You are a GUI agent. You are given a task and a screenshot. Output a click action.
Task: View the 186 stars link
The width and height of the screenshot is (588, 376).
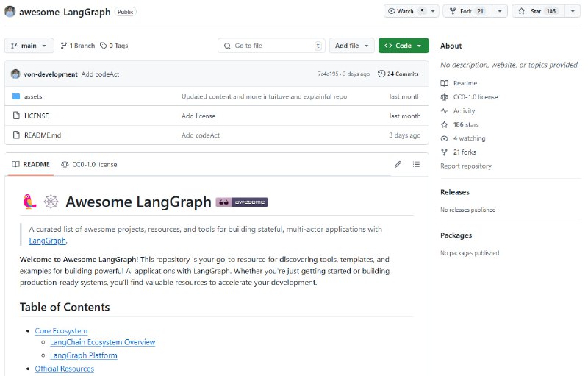[466, 124]
